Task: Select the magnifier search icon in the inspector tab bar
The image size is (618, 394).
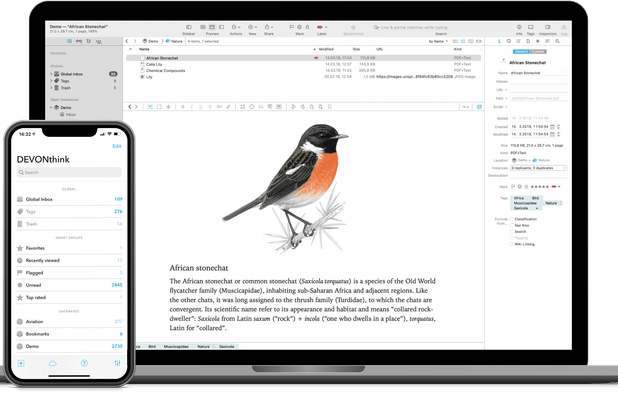Action: 557,41
